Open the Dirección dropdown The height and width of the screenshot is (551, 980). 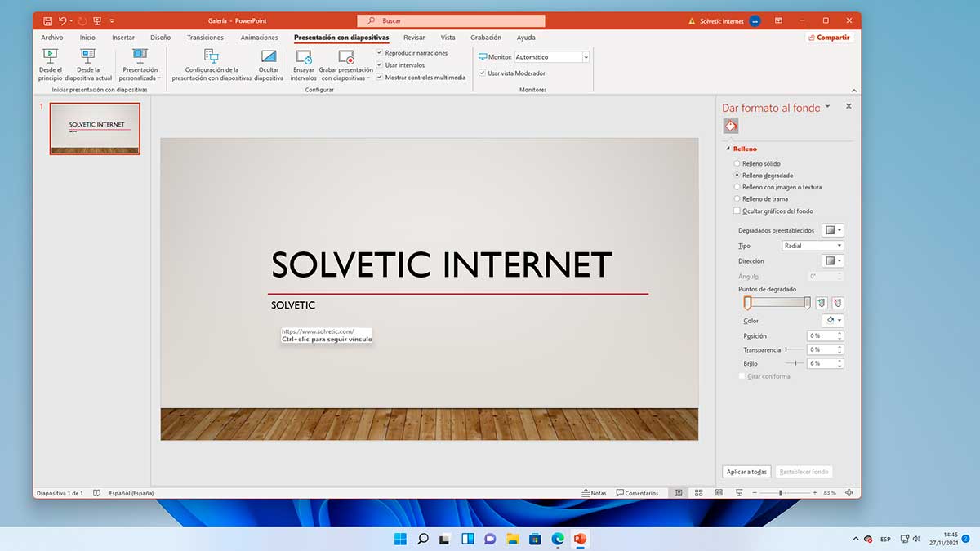click(x=833, y=261)
